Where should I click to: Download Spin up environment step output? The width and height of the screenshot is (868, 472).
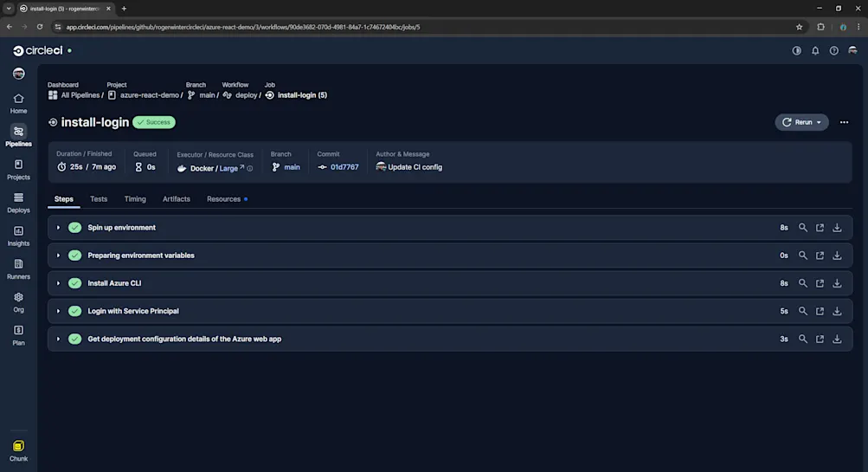[837, 228]
